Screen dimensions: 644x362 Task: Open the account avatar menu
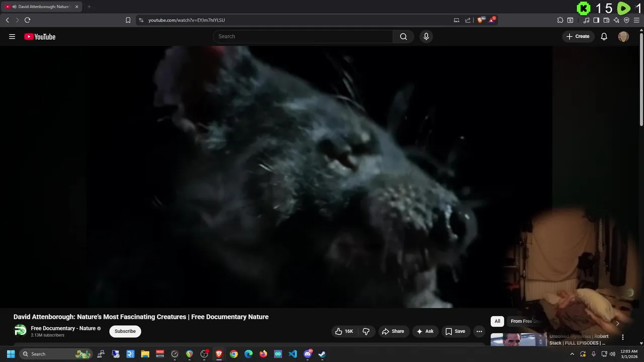pos(623,36)
